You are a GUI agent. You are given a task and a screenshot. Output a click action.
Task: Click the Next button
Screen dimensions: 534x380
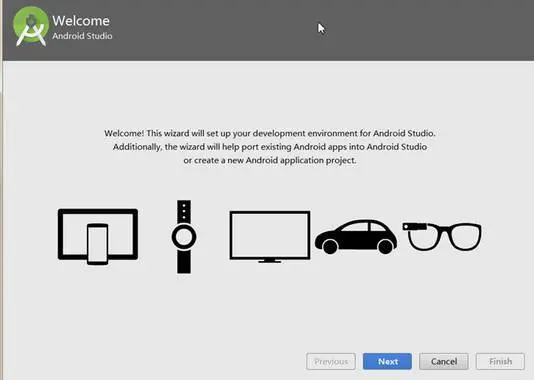pos(387,361)
